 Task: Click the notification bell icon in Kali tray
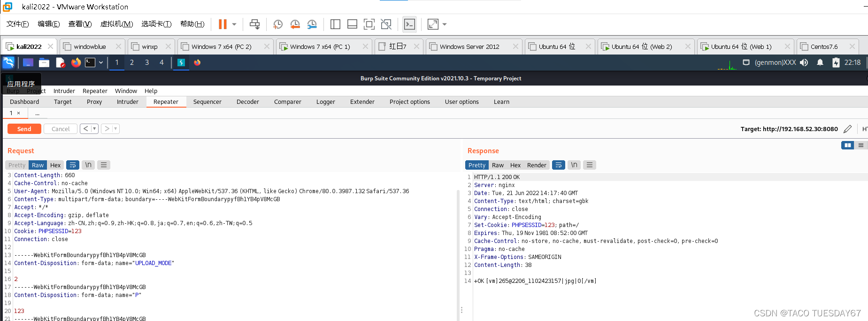pyautogui.click(x=820, y=63)
